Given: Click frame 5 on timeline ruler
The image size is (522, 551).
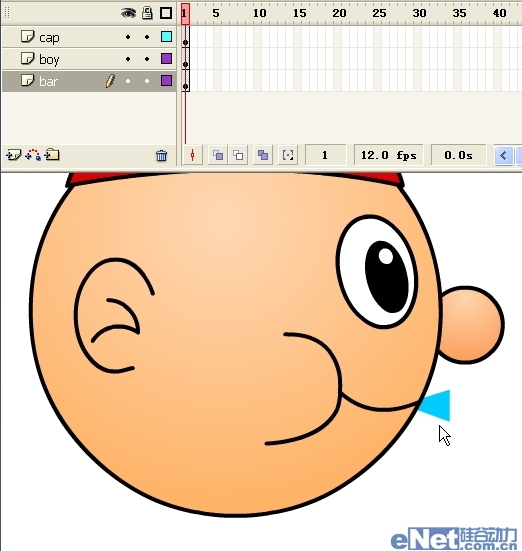Looking at the screenshot, I should (x=216, y=13).
